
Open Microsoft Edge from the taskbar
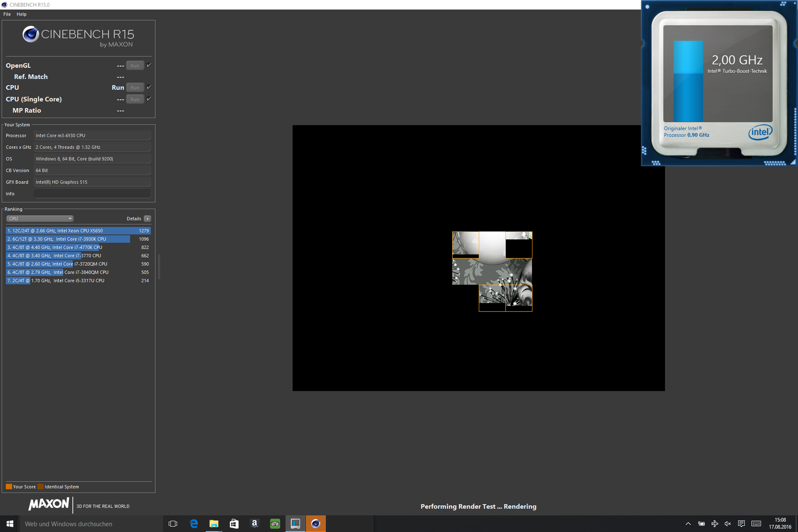194,524
